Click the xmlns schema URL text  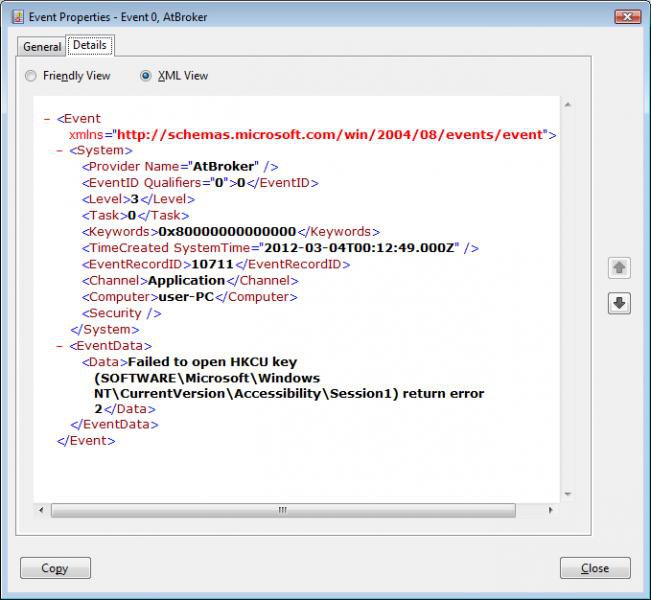[x=330, y=135]
